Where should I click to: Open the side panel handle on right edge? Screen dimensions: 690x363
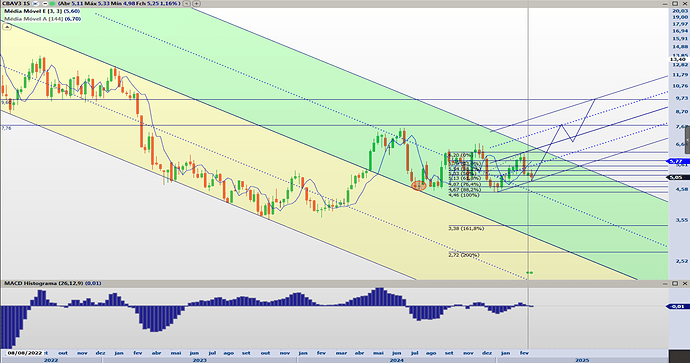tap(688, 139)
